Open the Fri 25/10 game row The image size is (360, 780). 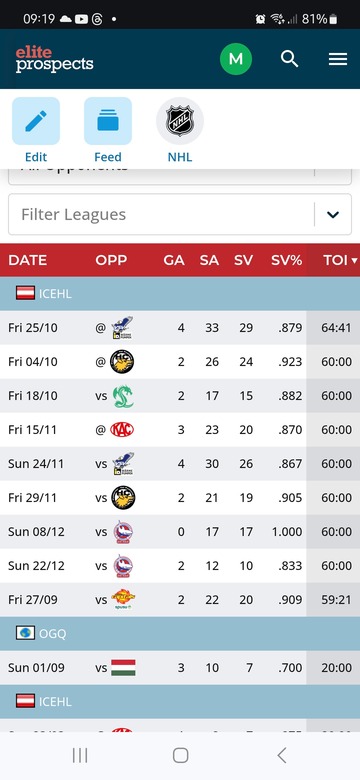(x=180, y=328)
